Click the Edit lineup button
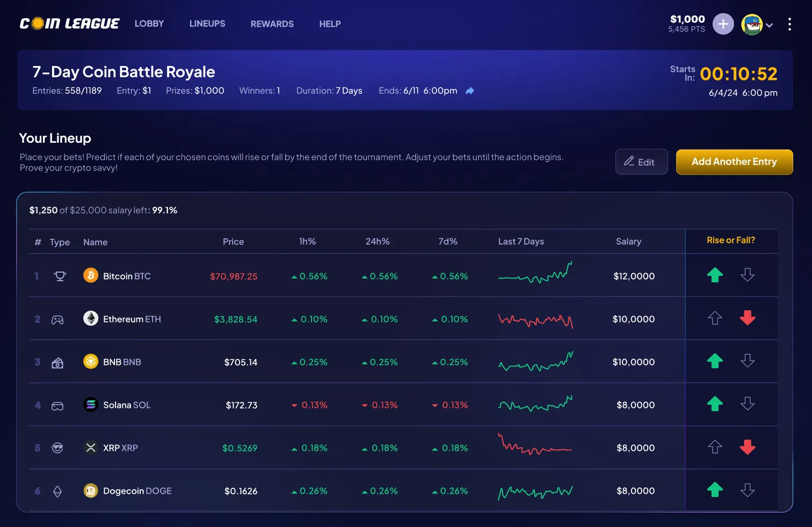The height and width of the screenshot is (527, 812). pyautogui.click(x=642, y=162)
